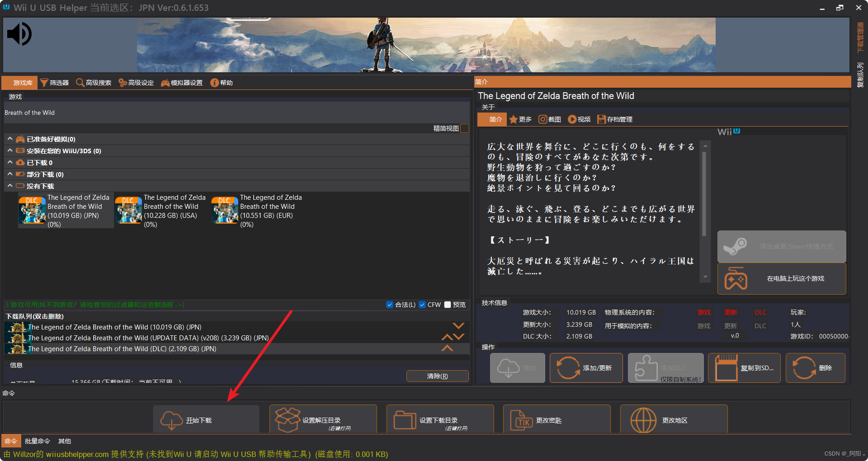Select the Zelda JPN 10.019 GB thumbnail
Screen dimensions: 868x461
pyautogui.click(x=32, y=210)
